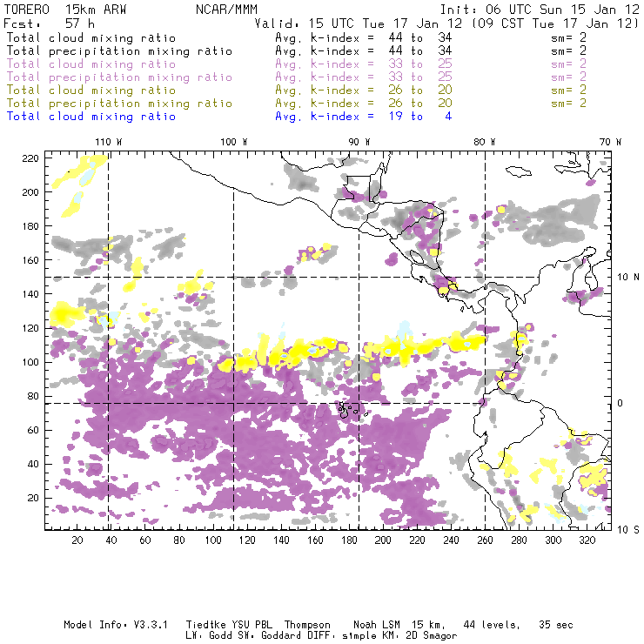Click the "80" tick on the vertical axis
This screenshot has height=644, width=644.
pos(33,396)
